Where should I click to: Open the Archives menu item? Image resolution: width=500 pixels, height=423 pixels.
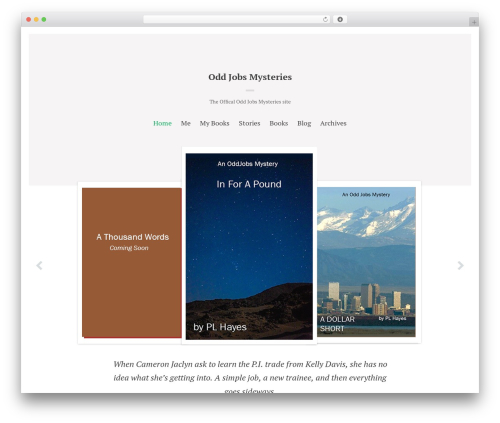tap(333, 123)
